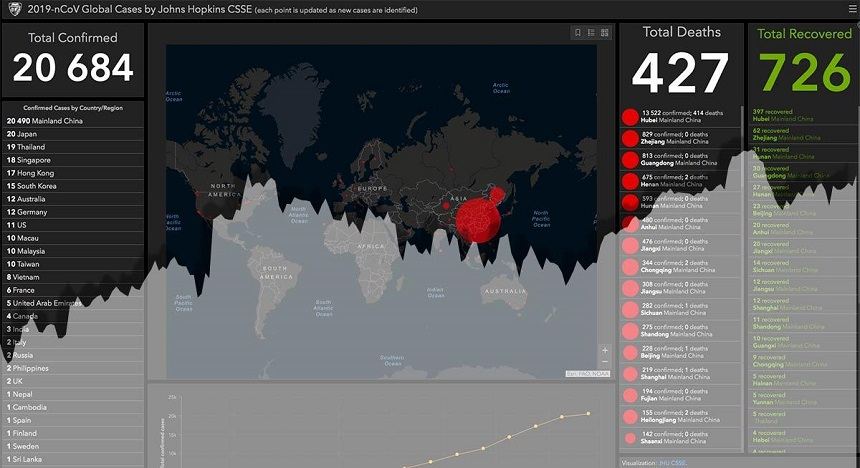Click Hubei's red circle in the deaths list
This screenshot has width=860, height=468.
630,116
